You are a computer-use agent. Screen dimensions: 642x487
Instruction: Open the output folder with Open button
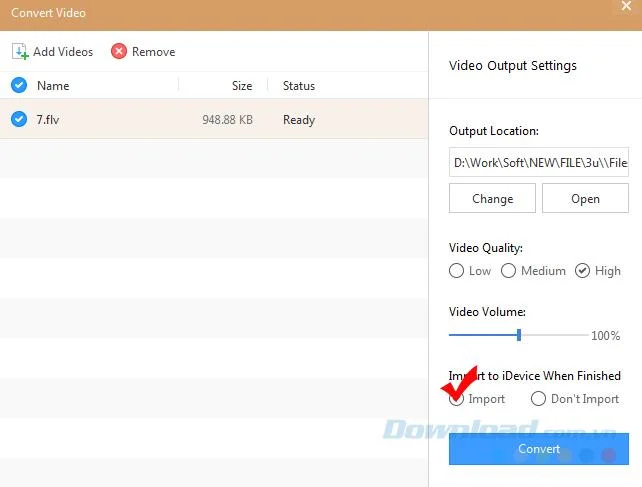[x=585, y=198]
